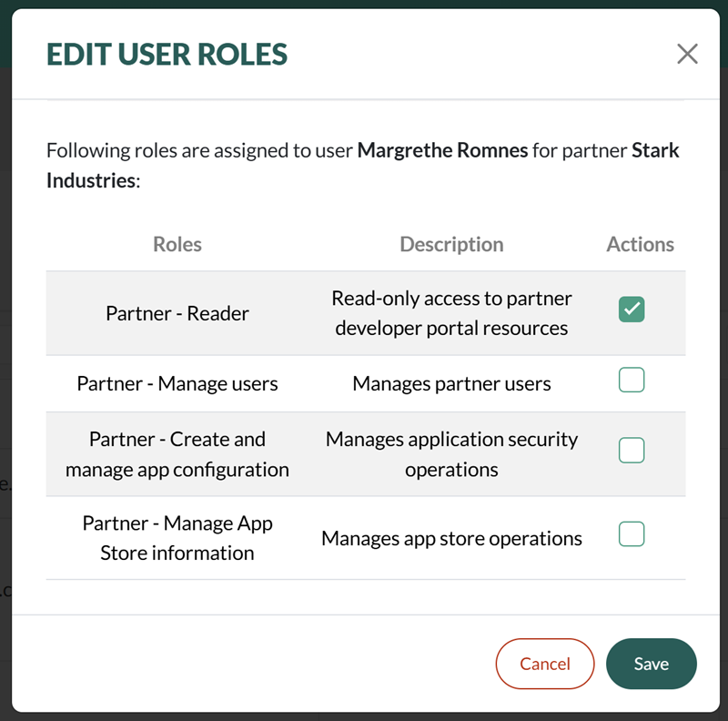Tick the Create and manage app configuration checkbox
This screenshot has height=721, width=728.
point(632,450)
